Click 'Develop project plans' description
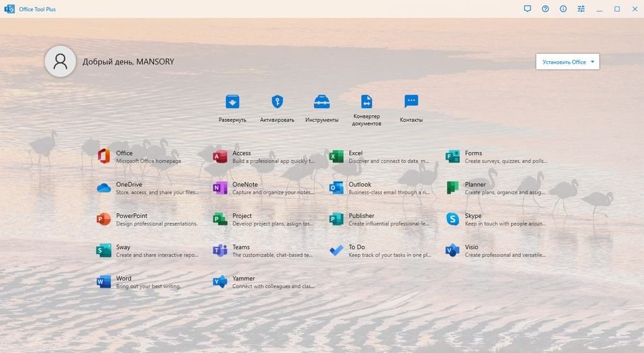Viewport: 644px width, 353px height. tap(272, 224)
